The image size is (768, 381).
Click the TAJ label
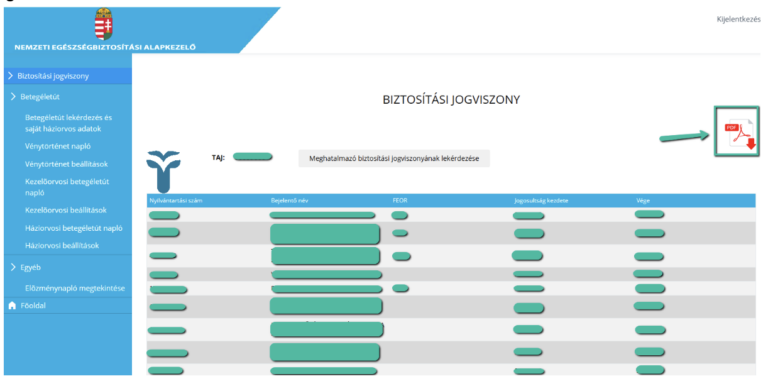click(x=217, y=157)
